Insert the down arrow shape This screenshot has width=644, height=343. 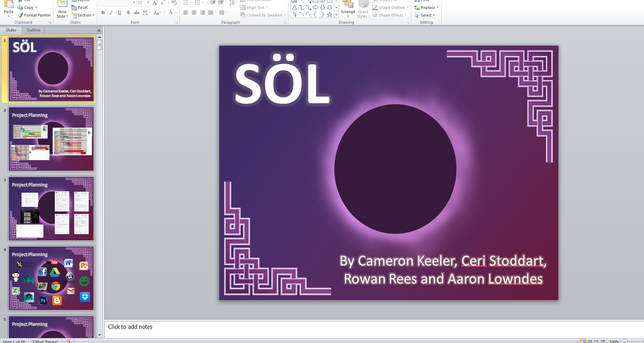[x=322, y=8]
